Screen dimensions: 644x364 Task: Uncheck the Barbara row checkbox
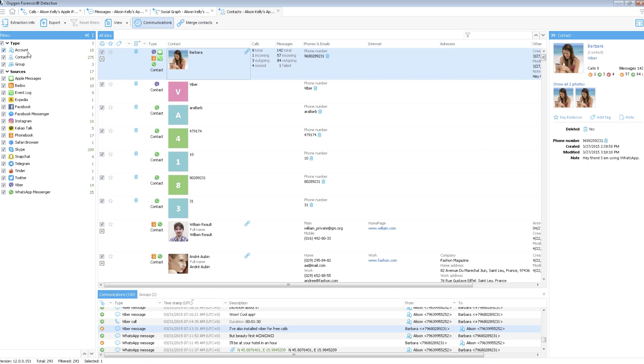(102, 52)
